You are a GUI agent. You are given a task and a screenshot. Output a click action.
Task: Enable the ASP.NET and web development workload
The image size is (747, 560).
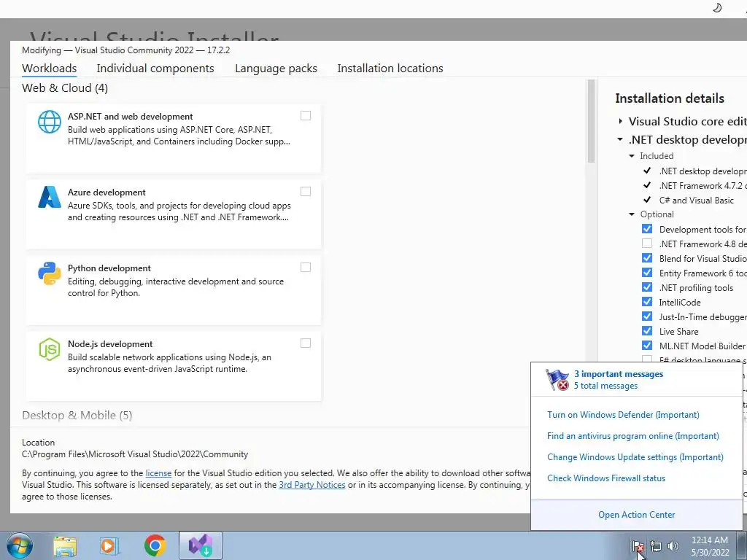(x=306, y=116)
